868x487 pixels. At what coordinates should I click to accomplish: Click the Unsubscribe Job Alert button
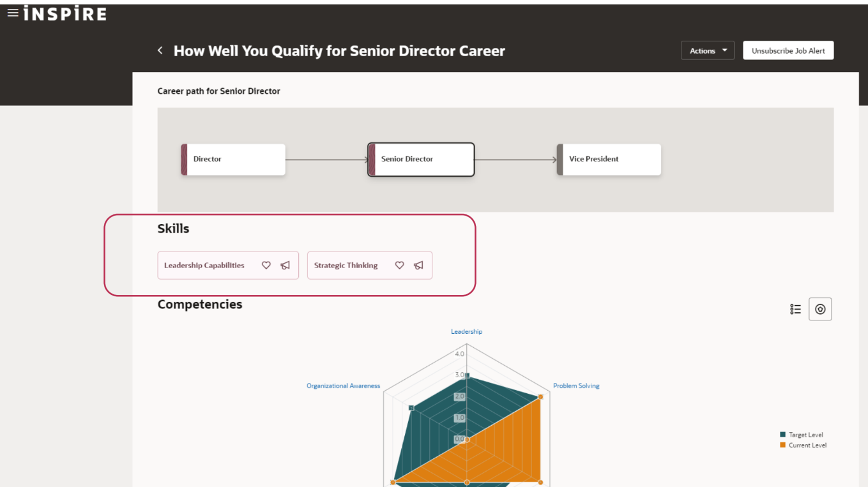788,50
